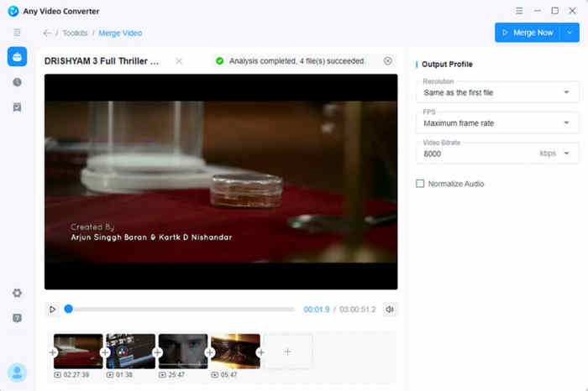Image resolution: width=588 pixels, height=391 pixels.
Task: Click the playback progress slider
Action: coord(181,310)
